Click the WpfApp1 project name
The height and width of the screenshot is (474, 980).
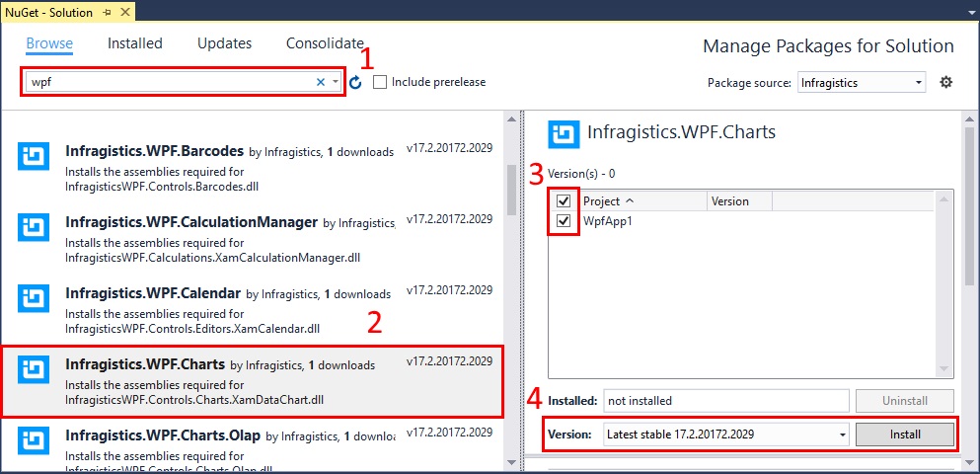tap(608, 221)
